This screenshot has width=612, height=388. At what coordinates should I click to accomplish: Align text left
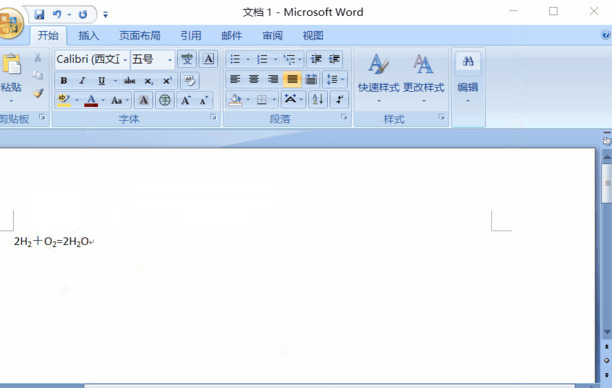tap(235, 80)
